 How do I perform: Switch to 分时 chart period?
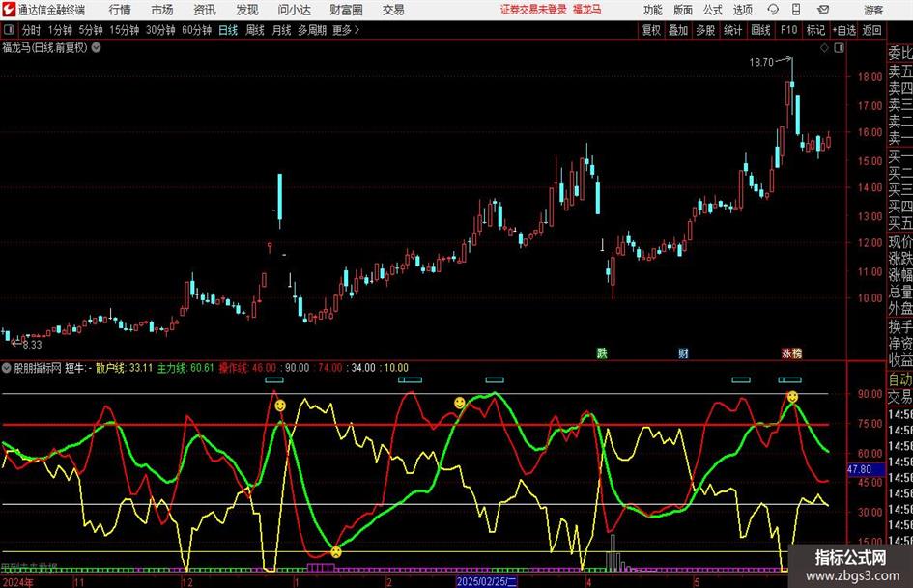[x=31, y=30]
